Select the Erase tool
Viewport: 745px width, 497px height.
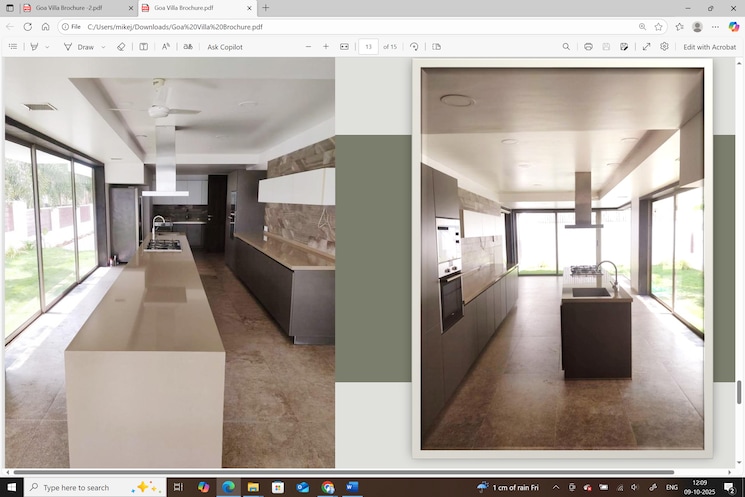click(x=121, y=47)
